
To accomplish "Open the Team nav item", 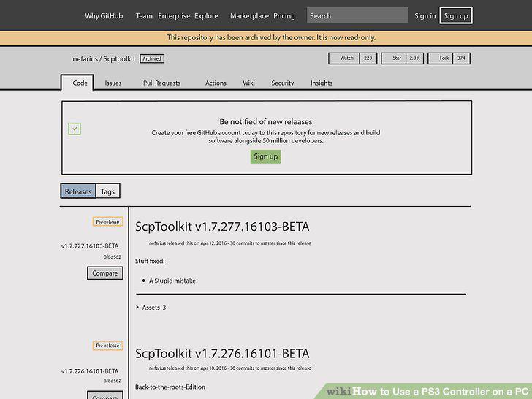I will tap(144, 16).
